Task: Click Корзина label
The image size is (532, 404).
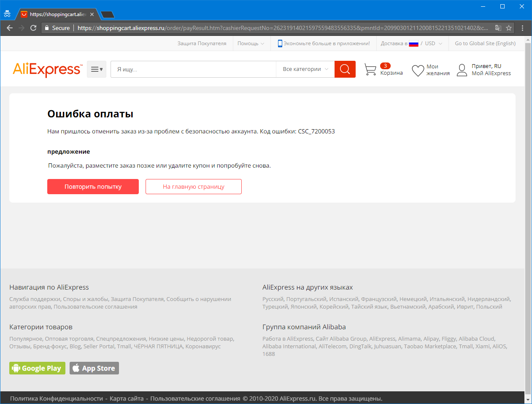Action: point(392,73)
